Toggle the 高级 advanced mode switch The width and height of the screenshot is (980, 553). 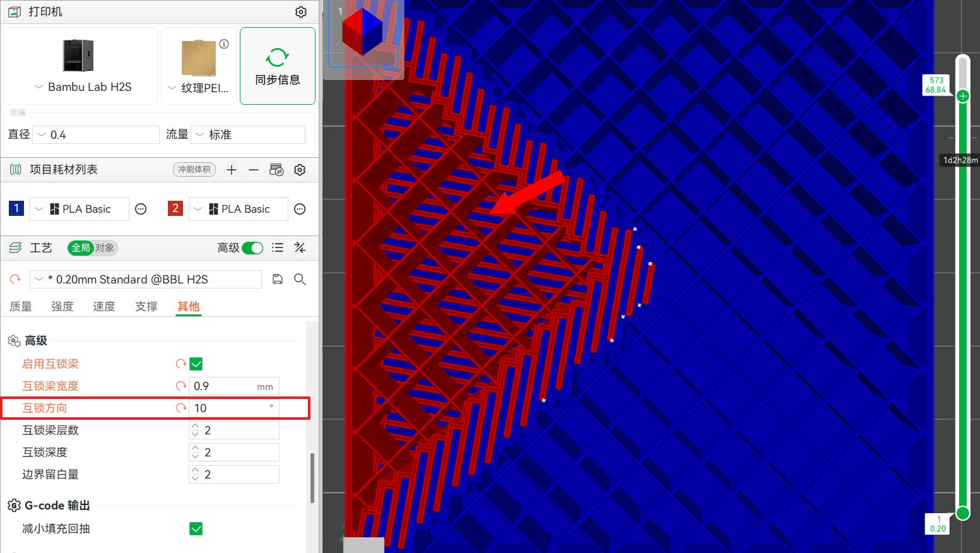252,248
